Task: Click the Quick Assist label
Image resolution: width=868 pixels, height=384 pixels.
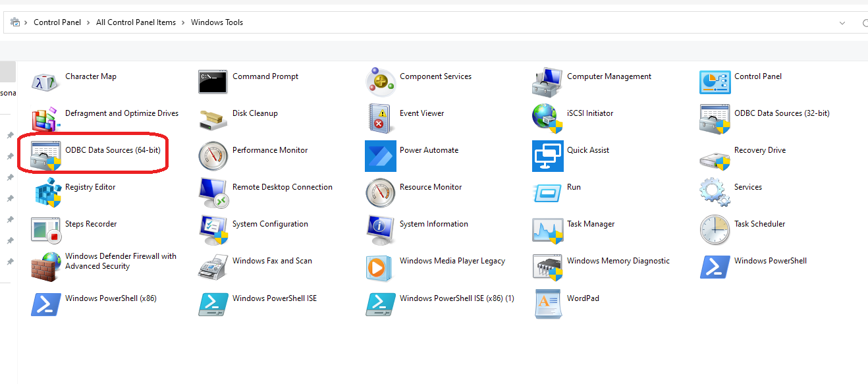Action: [x=588, y=150]
